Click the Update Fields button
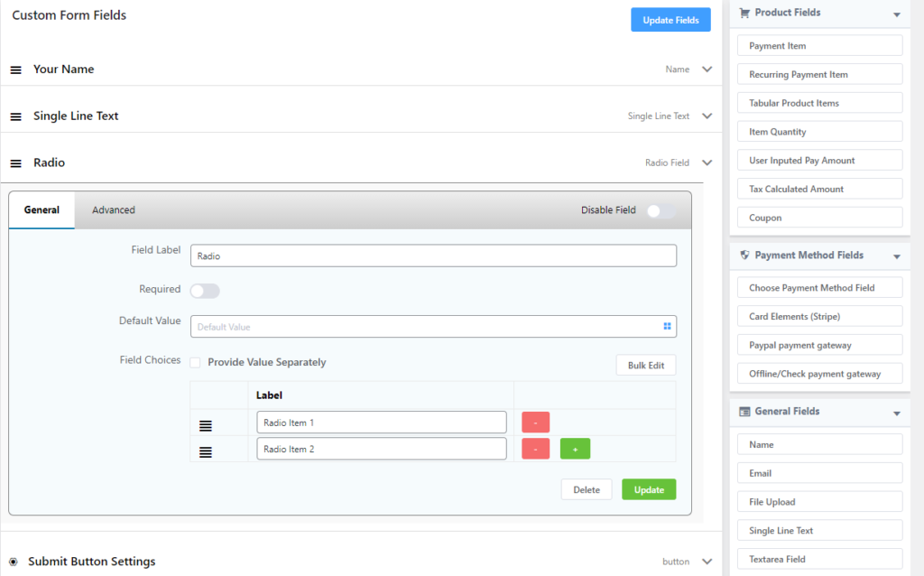924x576 pixels. click(670, 20)
